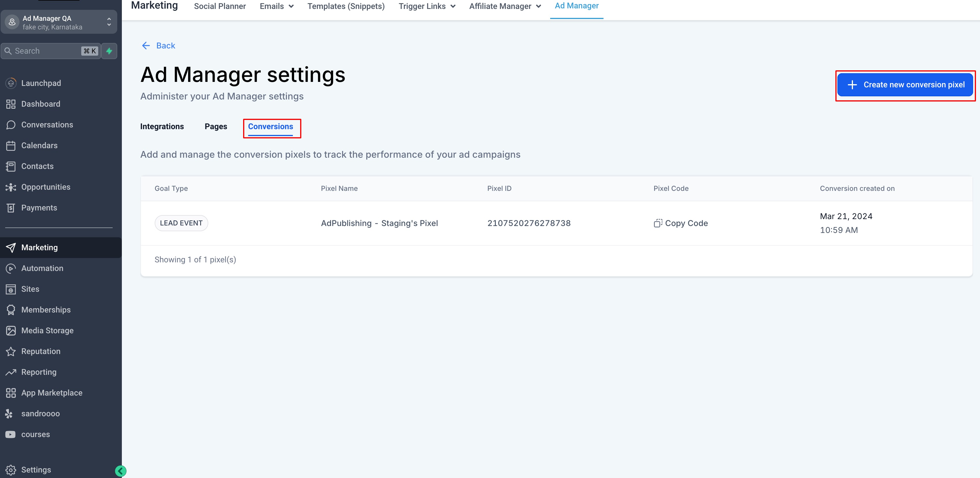Click the courses video icon
Image resolution: width=980 pixels, height=478 pixels.
pyautogui.click(x=10, y=434)
